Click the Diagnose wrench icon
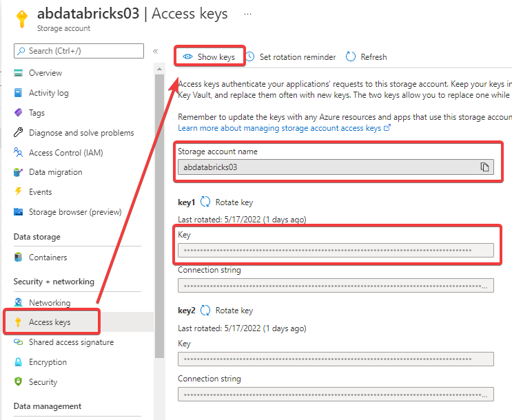The width and height of the screenshot is (512, 420). [19, 132]
